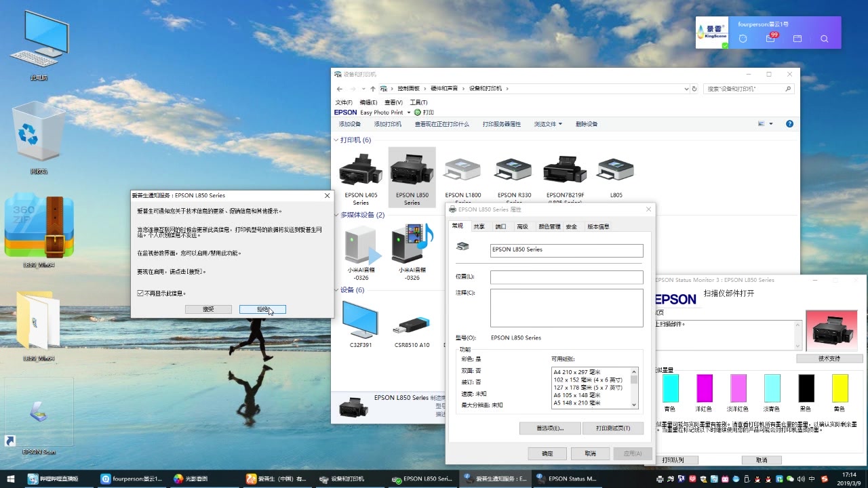Click the printer image in Status Monitor
The height and width of the screenshot is (488, 868).
832,331
